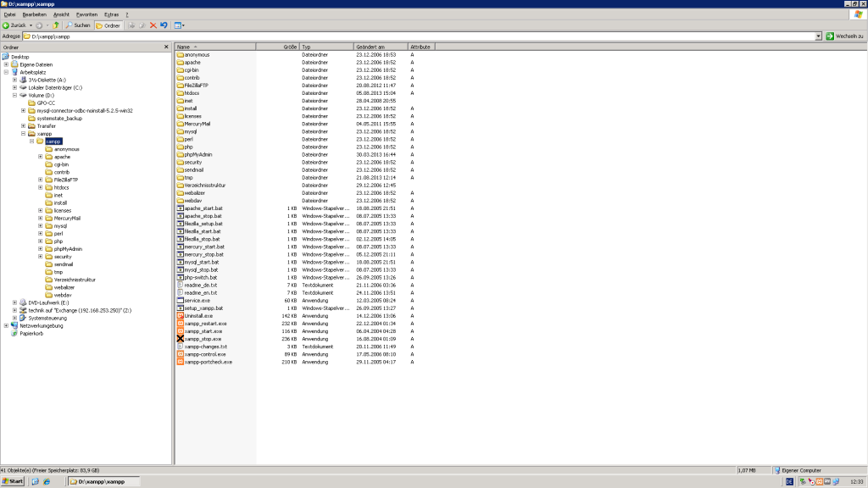Open the Ansicht menu
Viewport: 868px width, 488px height.
click(x=61, y=14)
